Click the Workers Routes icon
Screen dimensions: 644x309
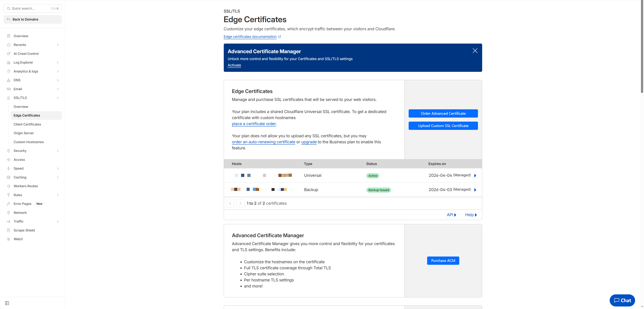tap(9, 186)
